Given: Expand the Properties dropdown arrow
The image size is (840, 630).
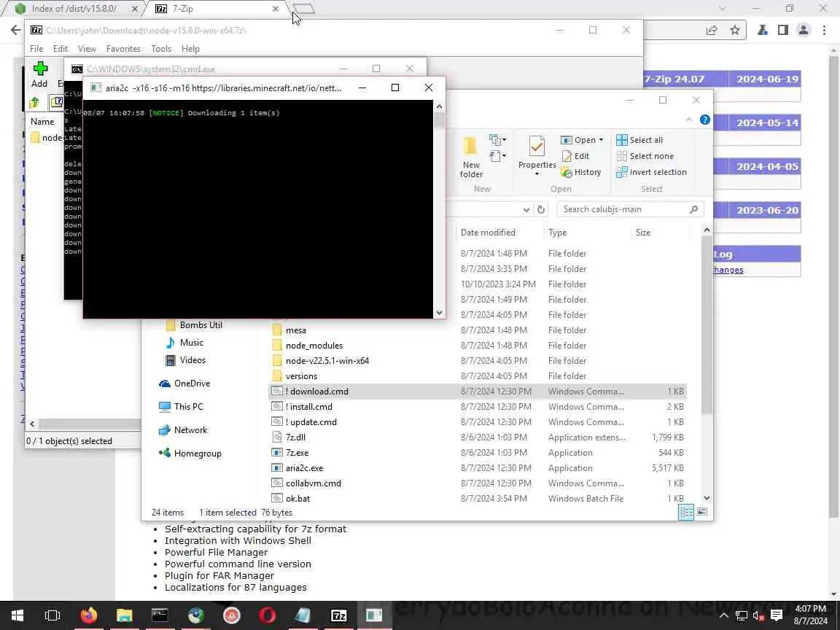Looking at the screenshot, I should [536, 174].
